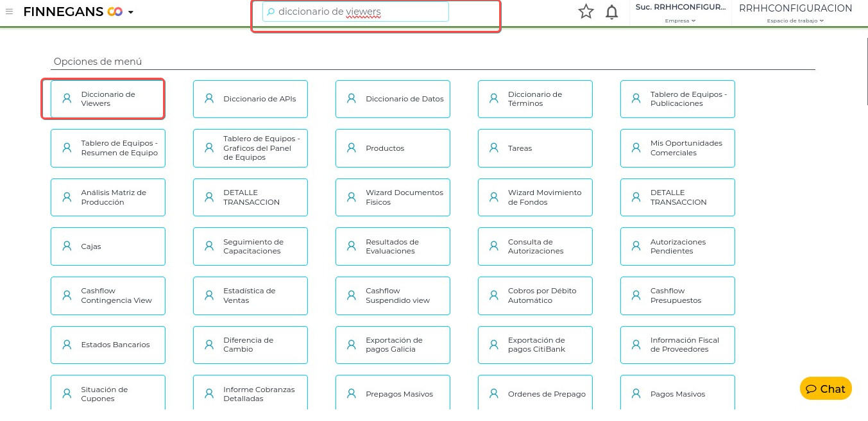Click person icon on Wizard Movimiento de Fondos
This screenshot has height=421, width=868.
pos(494,197)
